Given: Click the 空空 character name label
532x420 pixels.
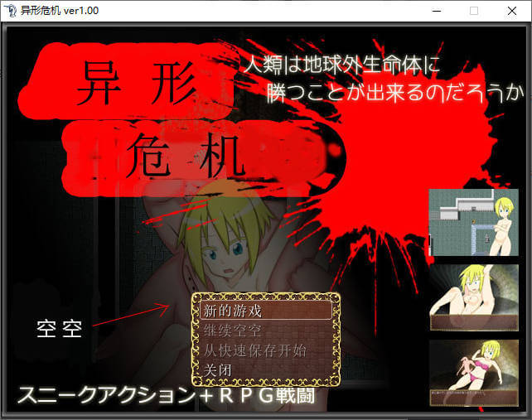Looking at the screenshot, I should tap(60, 329).
